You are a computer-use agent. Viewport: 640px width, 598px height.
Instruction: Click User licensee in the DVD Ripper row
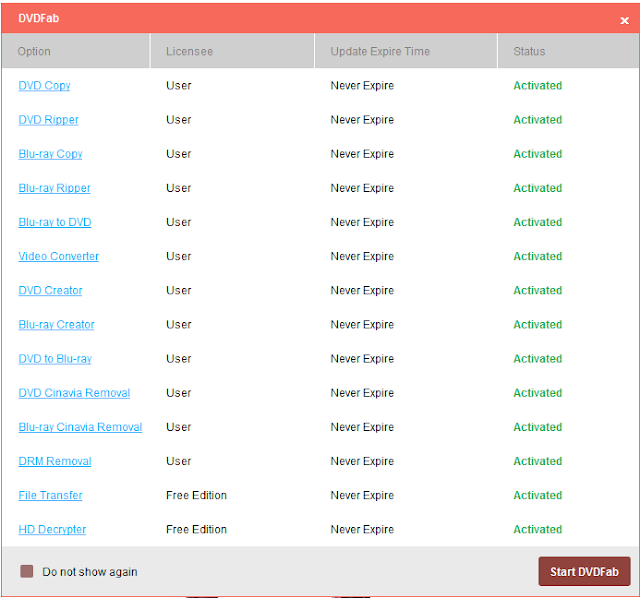click(179, 120)
